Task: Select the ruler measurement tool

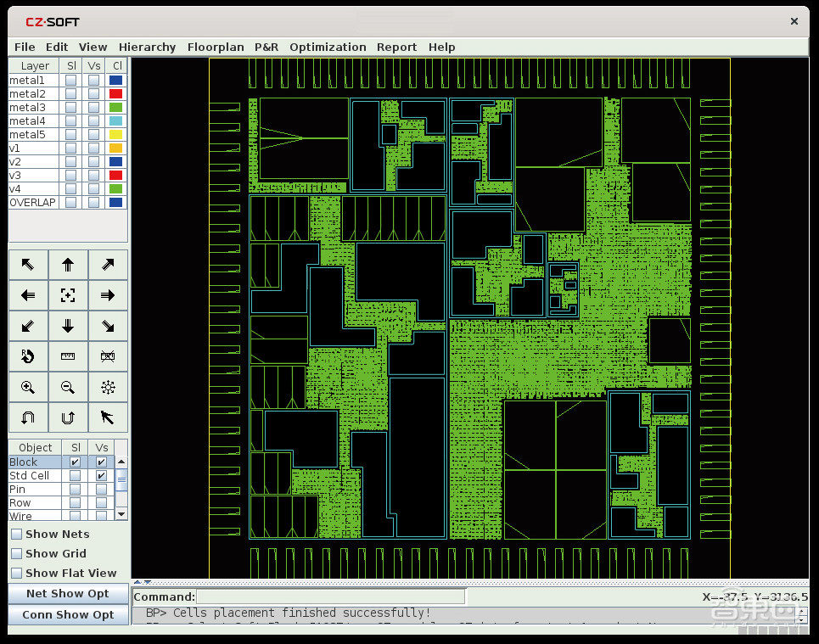Action: (68, 356)
